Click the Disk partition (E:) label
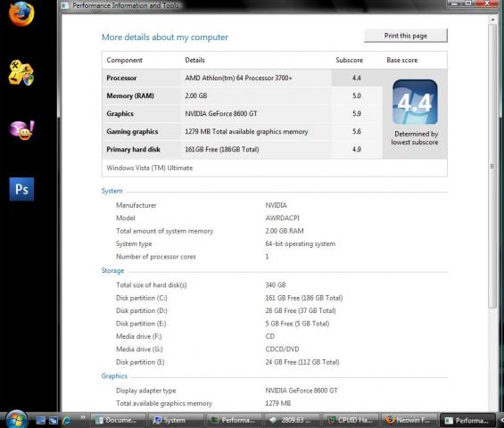 pos(141,324)
